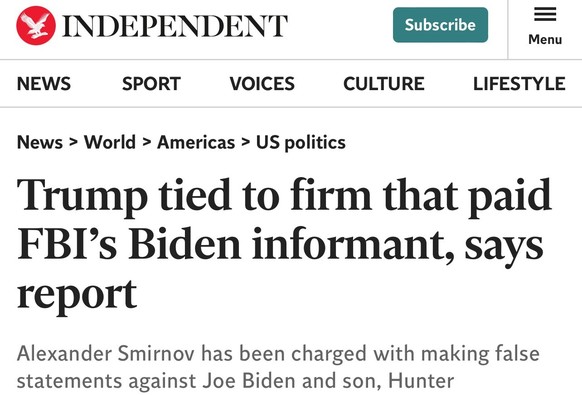This screenshot has height=395, width=582.
Task: Open the Americas breadcrumb link
Action: (196, 142)
